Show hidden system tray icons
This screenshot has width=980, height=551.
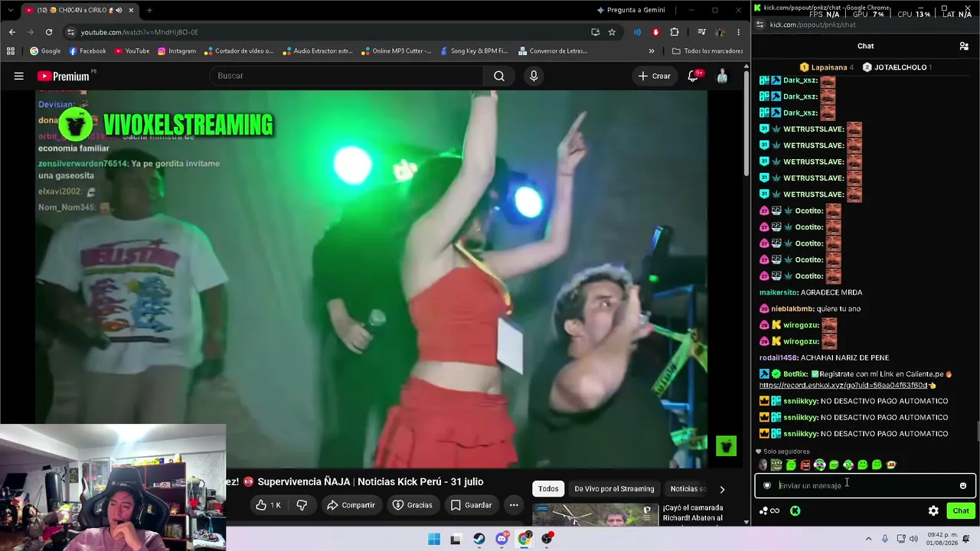[868, 539]
